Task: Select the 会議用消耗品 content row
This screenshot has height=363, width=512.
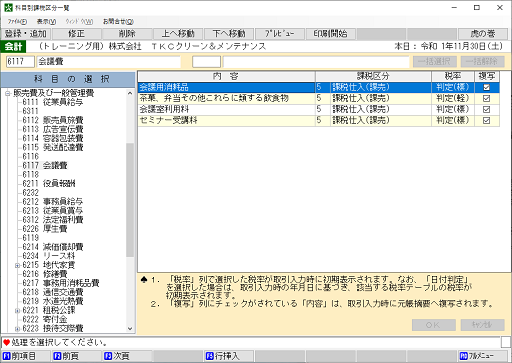Action: tap(319, 87)
